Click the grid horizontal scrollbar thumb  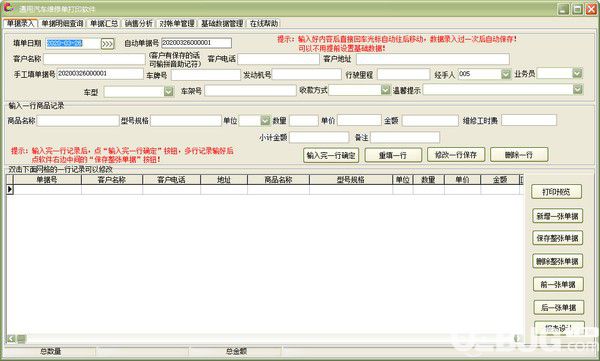(x=21, y=338)
